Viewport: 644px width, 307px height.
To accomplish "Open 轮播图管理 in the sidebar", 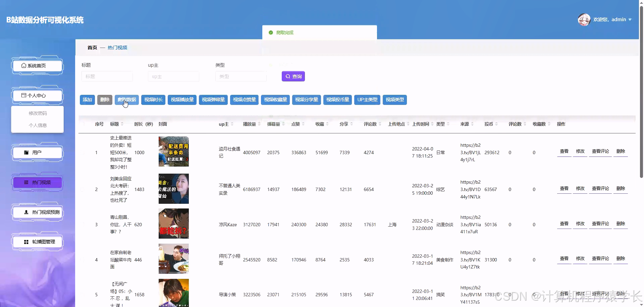I will coord(37,242).
